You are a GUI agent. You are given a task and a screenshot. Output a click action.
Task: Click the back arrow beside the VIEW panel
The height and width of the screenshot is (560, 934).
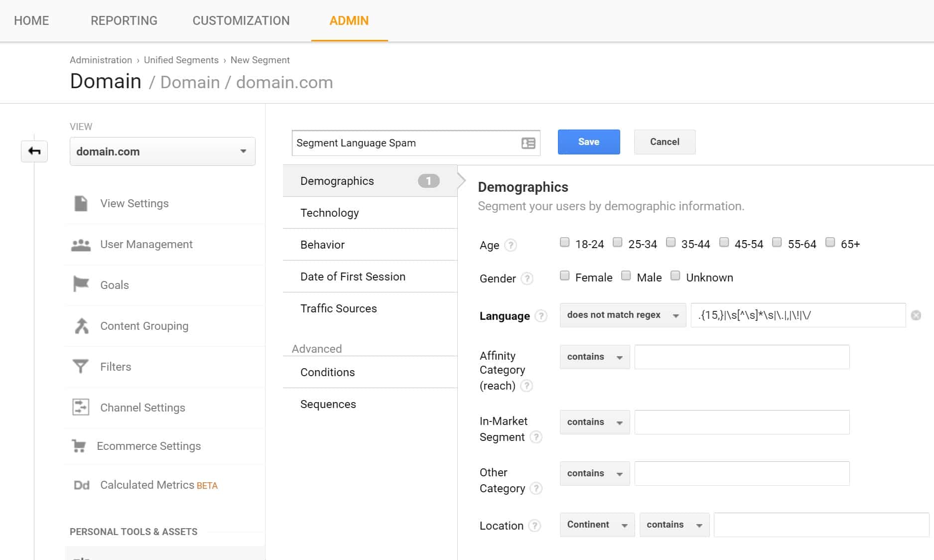tap(34, 151)
